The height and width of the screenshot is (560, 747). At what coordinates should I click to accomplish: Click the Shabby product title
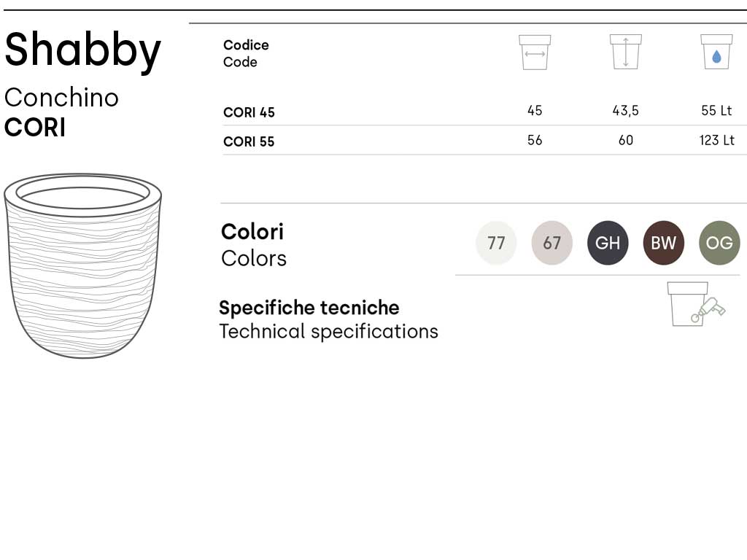[82, 50]
